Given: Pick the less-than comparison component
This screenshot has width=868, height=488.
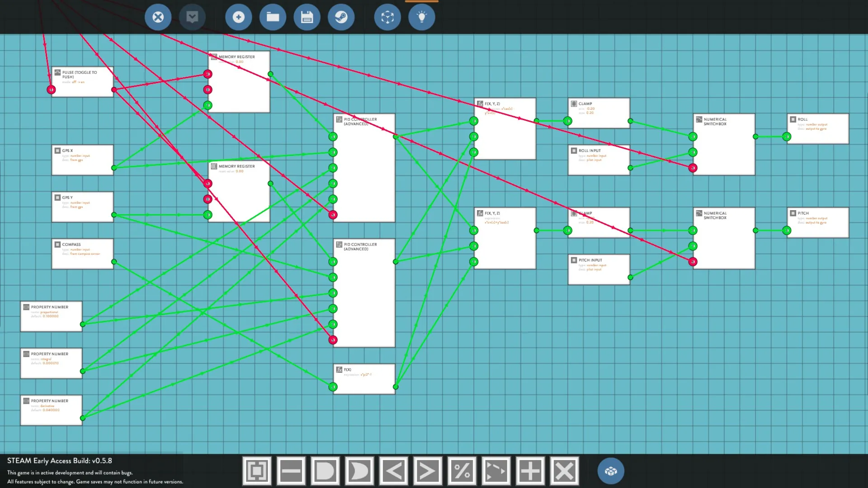Looking at the screenshot, I should (x=393, y=471).
